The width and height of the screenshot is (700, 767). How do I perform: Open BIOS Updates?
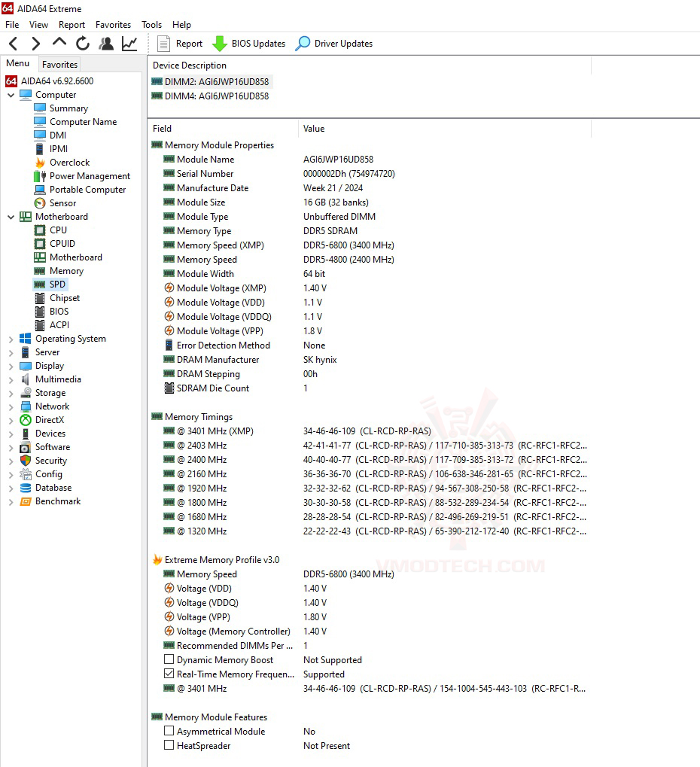coord(248,44)
